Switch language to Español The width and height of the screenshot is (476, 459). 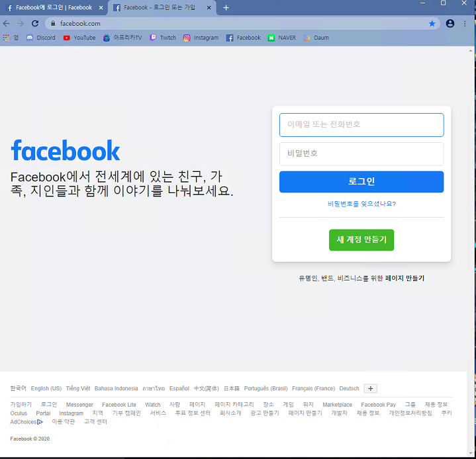(x=179, y=388)
